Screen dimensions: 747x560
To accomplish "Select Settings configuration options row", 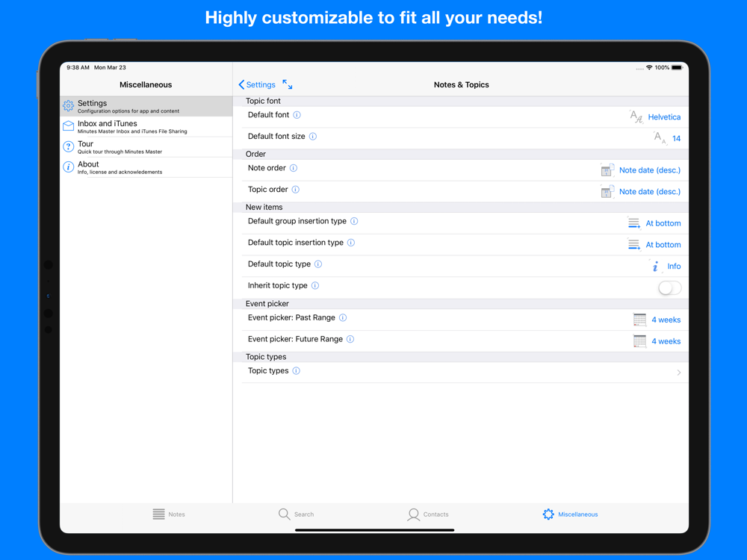I will [146, 106].
